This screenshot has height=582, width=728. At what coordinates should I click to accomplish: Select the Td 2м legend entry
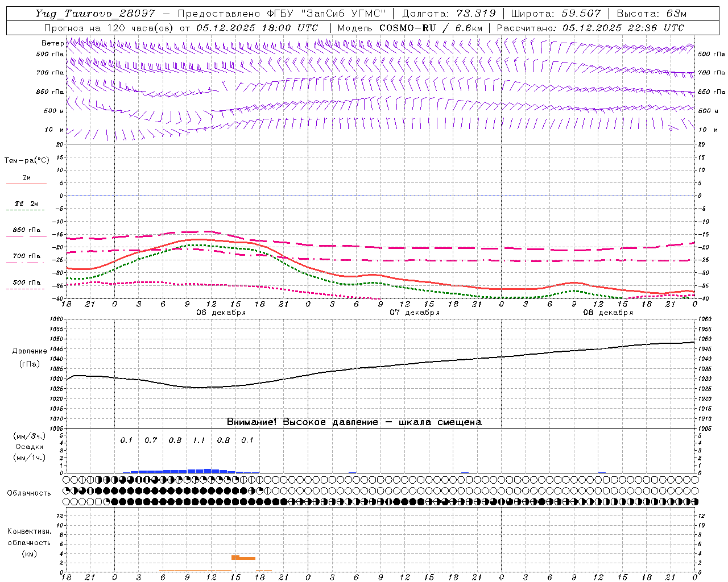pos(26,203)
